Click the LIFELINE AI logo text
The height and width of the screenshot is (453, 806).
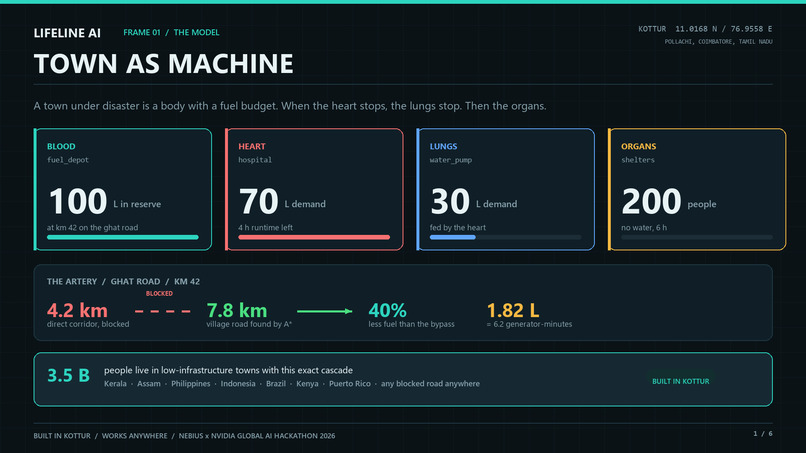pyautogui.click(x=67, y=33)
